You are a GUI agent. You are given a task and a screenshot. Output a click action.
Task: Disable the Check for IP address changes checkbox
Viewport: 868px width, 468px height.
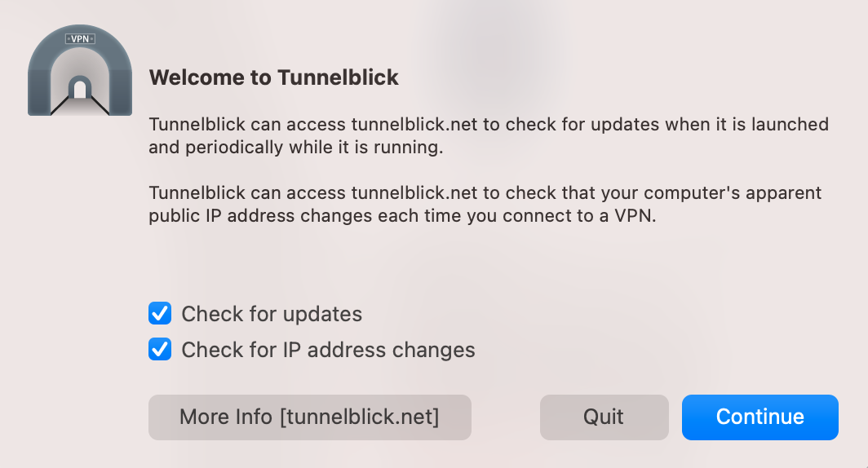[160, 350]
